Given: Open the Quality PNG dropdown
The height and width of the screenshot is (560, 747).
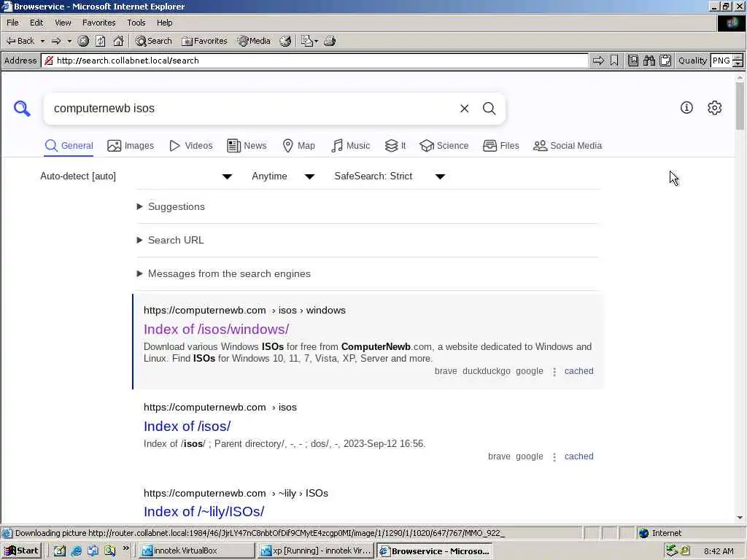Looking at the screenshot, I should (738, 61).
